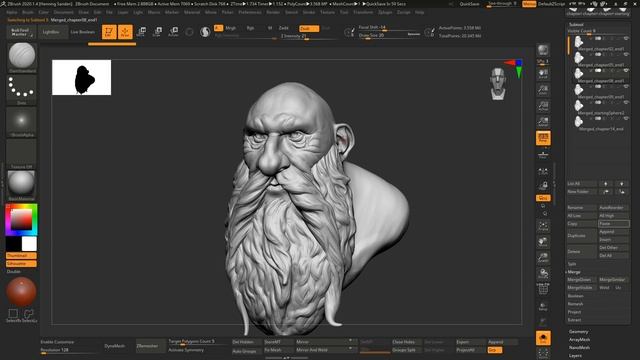Open the Preferences menu
Screen dimensions: 640x360
click(250, 12)
